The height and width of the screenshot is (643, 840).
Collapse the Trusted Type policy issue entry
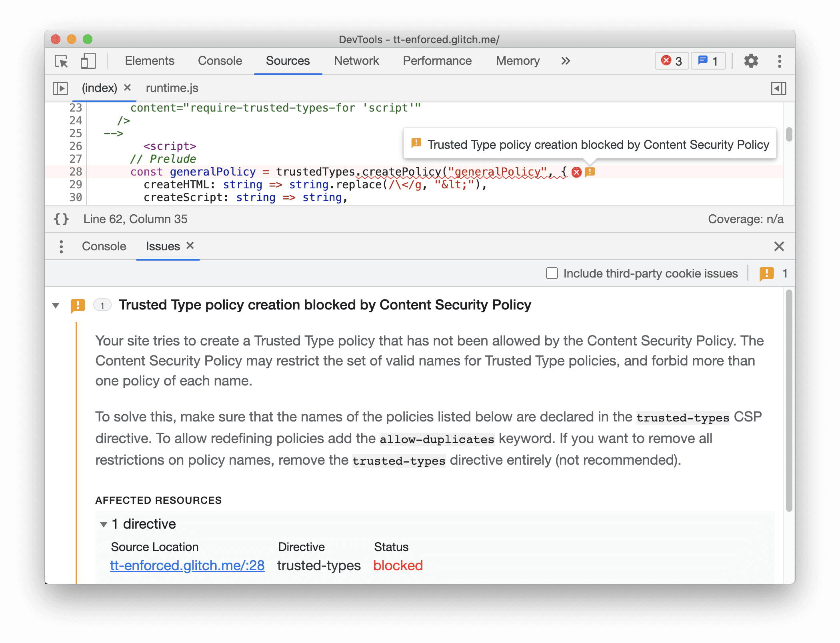tap(60, 305)
